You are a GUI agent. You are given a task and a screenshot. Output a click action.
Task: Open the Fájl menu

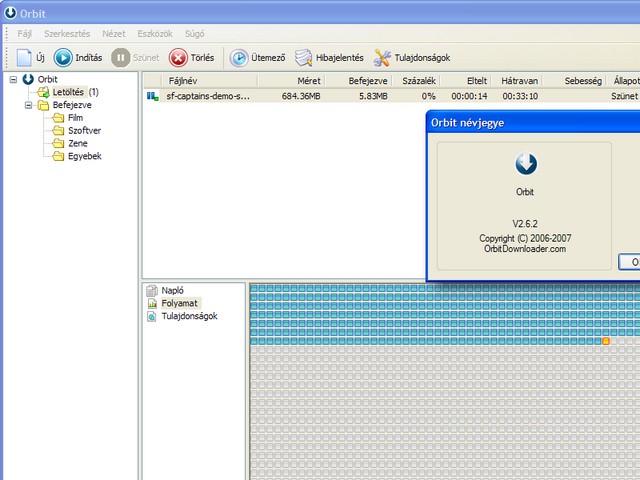point(25,34)
